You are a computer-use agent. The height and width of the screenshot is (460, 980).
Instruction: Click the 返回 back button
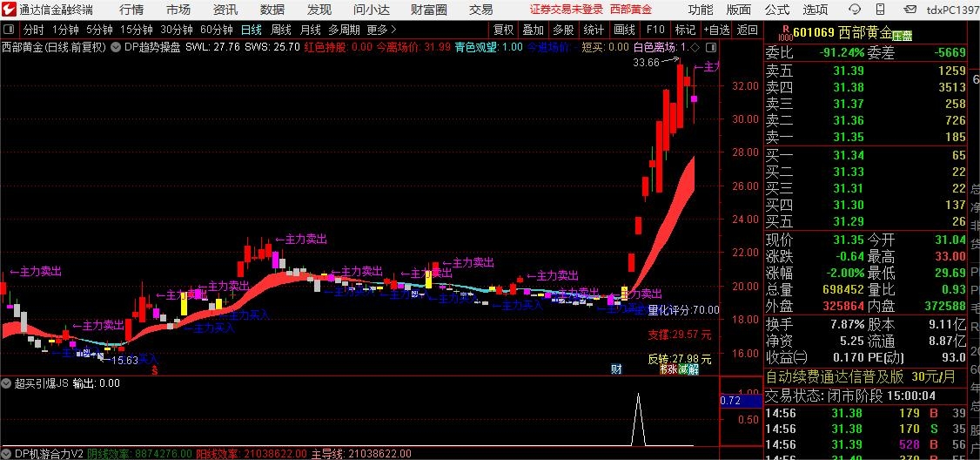[747, 30]
